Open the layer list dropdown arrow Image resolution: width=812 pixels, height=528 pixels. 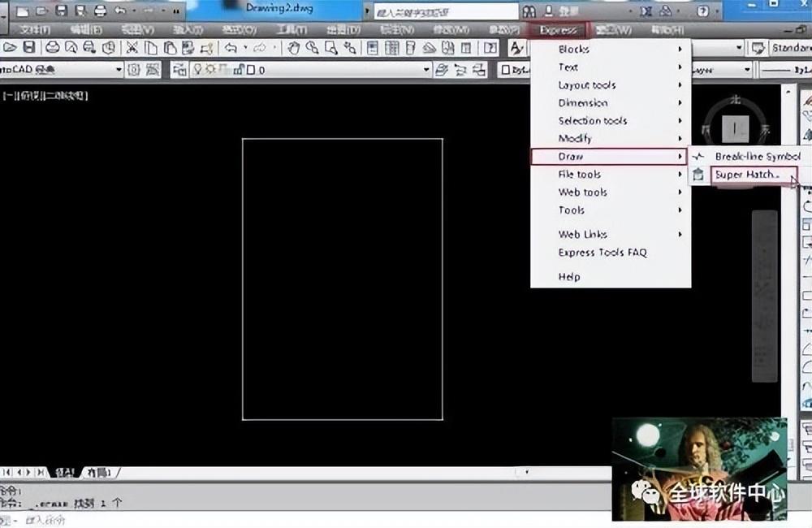(x=426, y=69)
